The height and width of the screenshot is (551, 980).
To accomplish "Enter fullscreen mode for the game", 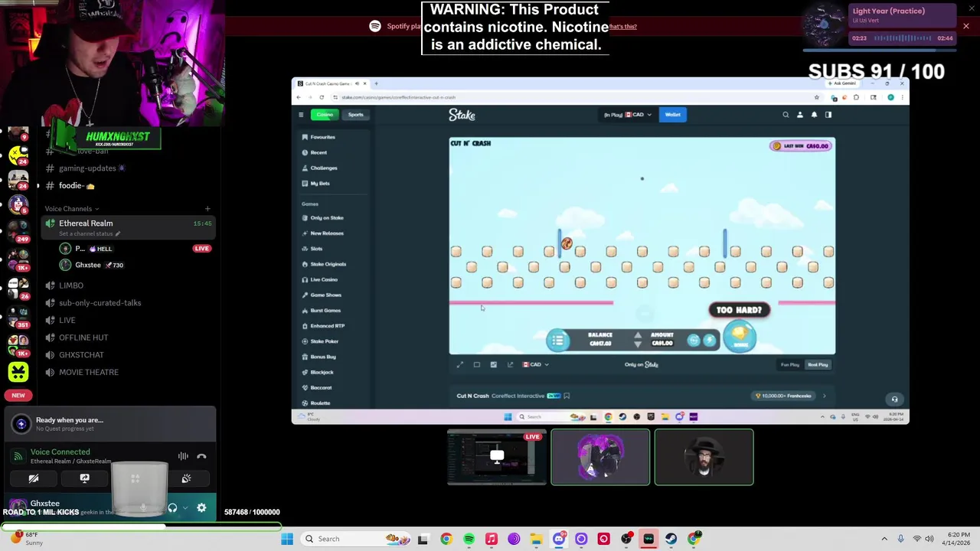I will tap(460, 364).
